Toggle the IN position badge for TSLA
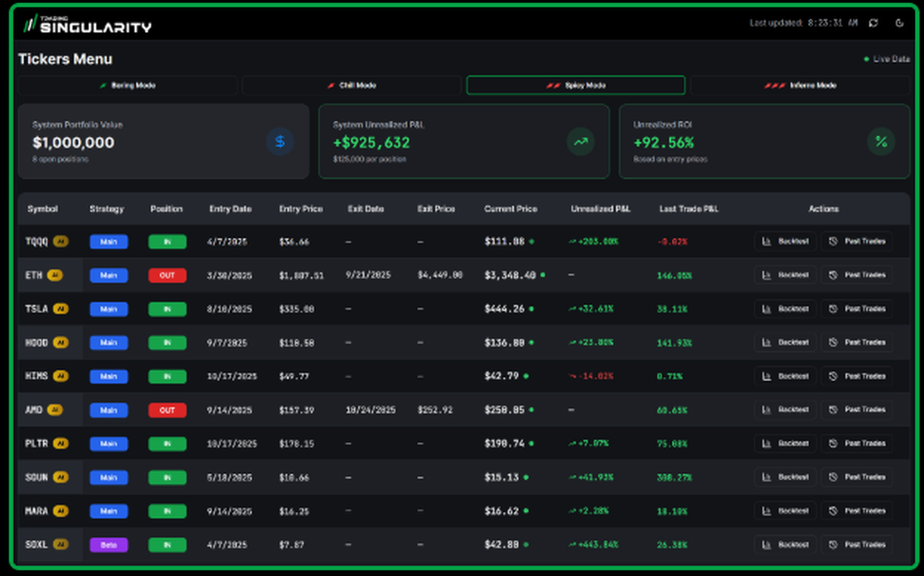The height and width of the screenshot is (576, 924). pos(166,309)
